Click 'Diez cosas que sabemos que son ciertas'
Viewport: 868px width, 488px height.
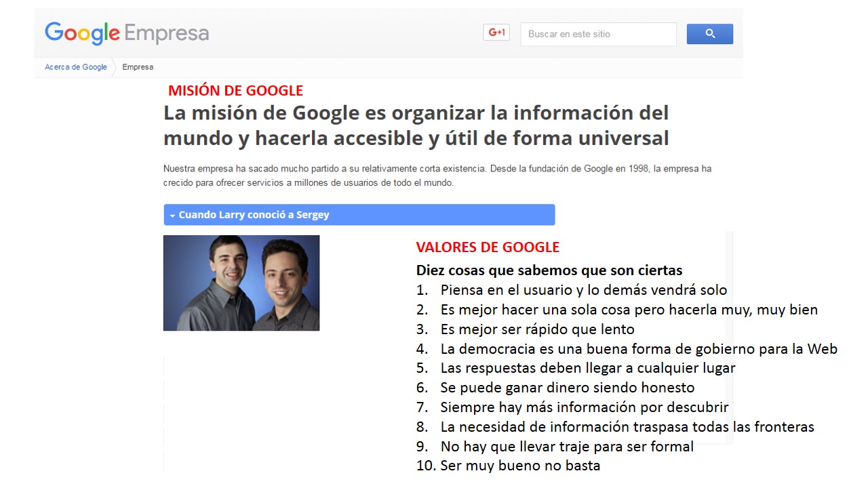coord(549,270)
